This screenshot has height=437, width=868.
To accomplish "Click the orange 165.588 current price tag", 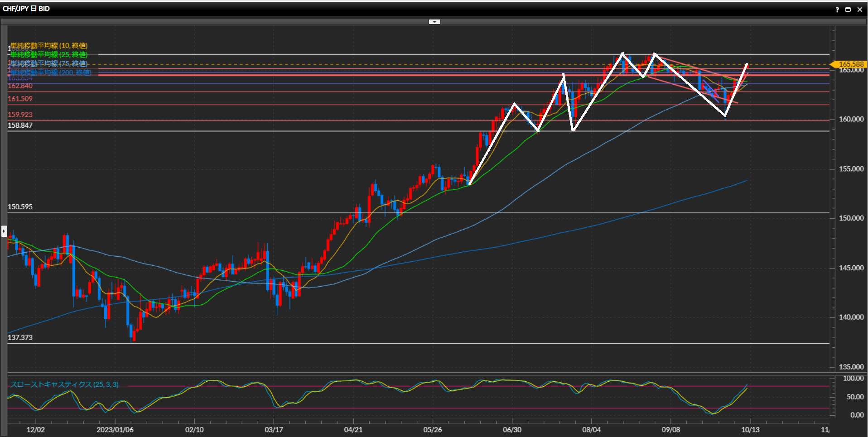I will (850, 64).
